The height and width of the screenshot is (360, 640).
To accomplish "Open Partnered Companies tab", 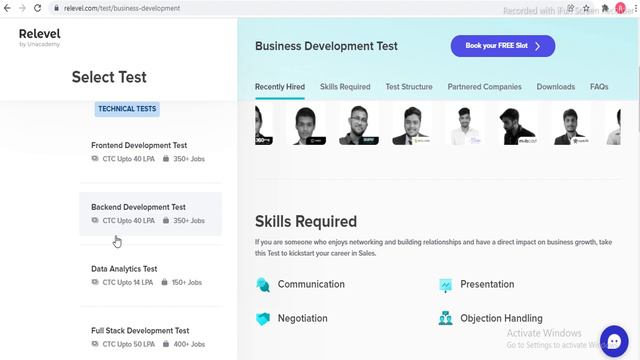I will click(484, 87).
